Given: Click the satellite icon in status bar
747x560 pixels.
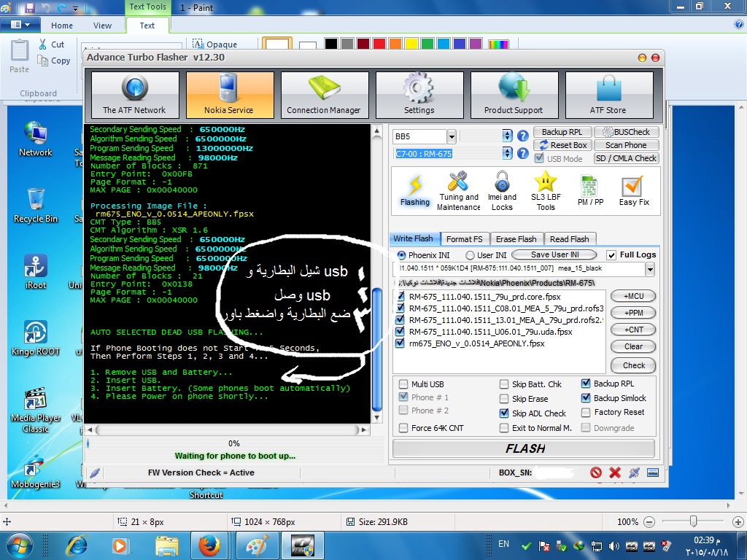Looking at the screenshot, I should 634,472.
